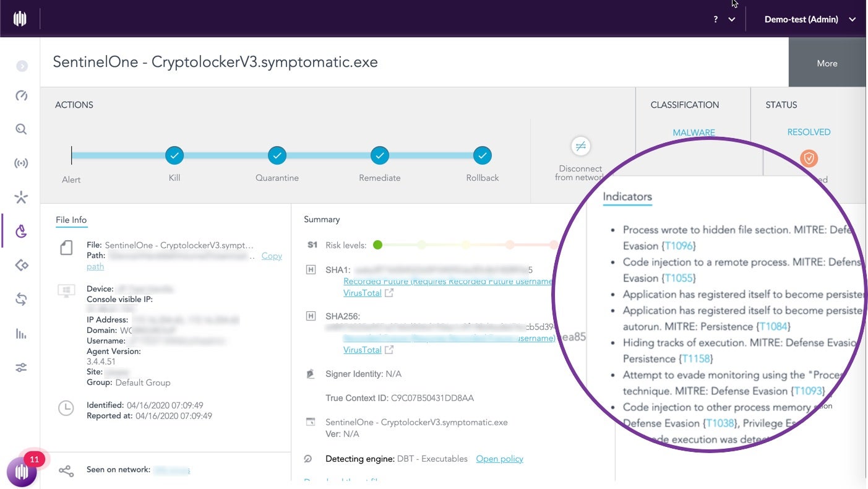Open the Demo-test (Admin) account dropdown
The image size is (868, 489).
(x=809, y=19)
